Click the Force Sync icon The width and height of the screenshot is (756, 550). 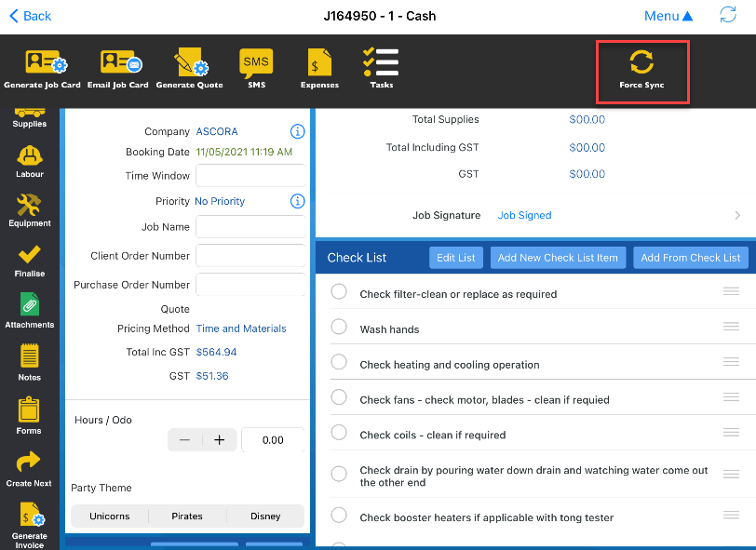tap(641, 62)
